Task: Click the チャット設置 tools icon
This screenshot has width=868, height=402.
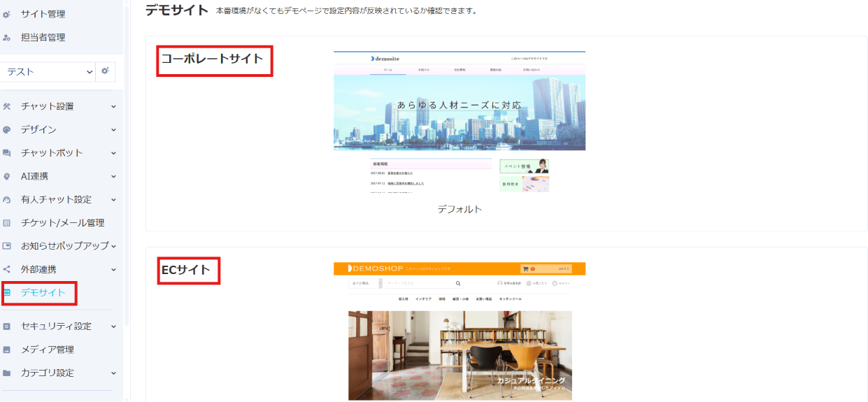Action: (x=7, y=106)
